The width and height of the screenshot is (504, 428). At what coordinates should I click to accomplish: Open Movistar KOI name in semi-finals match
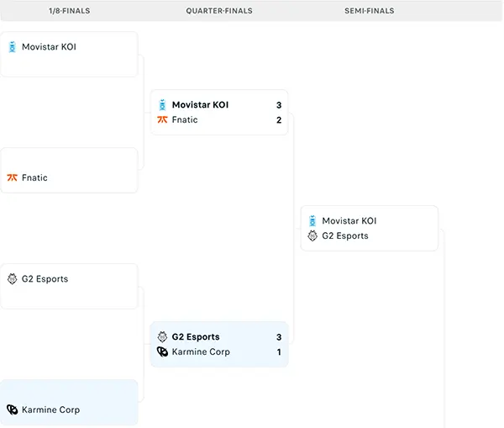click(349, 221)
